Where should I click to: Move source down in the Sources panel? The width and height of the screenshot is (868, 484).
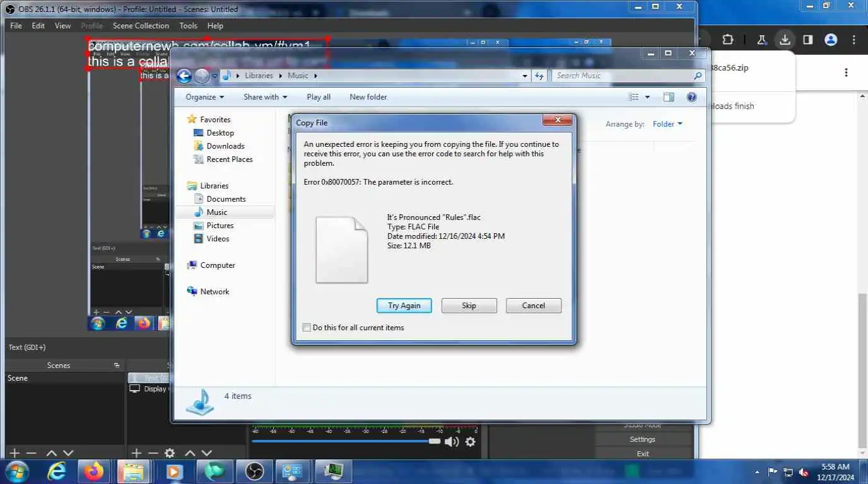[206, 453]
